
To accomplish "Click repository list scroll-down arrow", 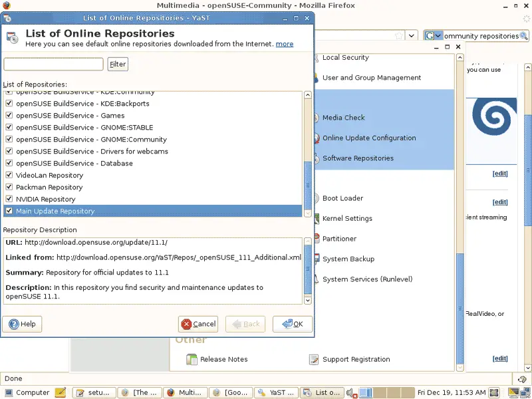I will point(308,213).
